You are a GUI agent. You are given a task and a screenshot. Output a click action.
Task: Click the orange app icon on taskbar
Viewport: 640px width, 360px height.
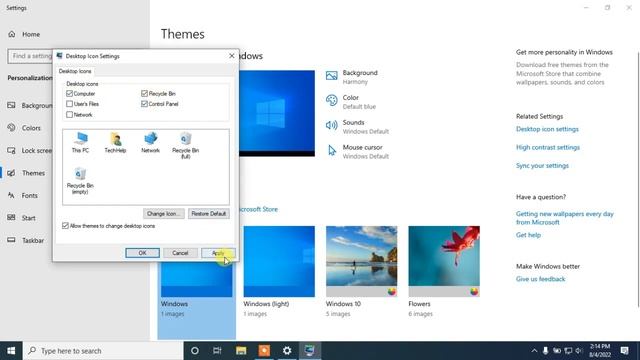pos(264,351)
